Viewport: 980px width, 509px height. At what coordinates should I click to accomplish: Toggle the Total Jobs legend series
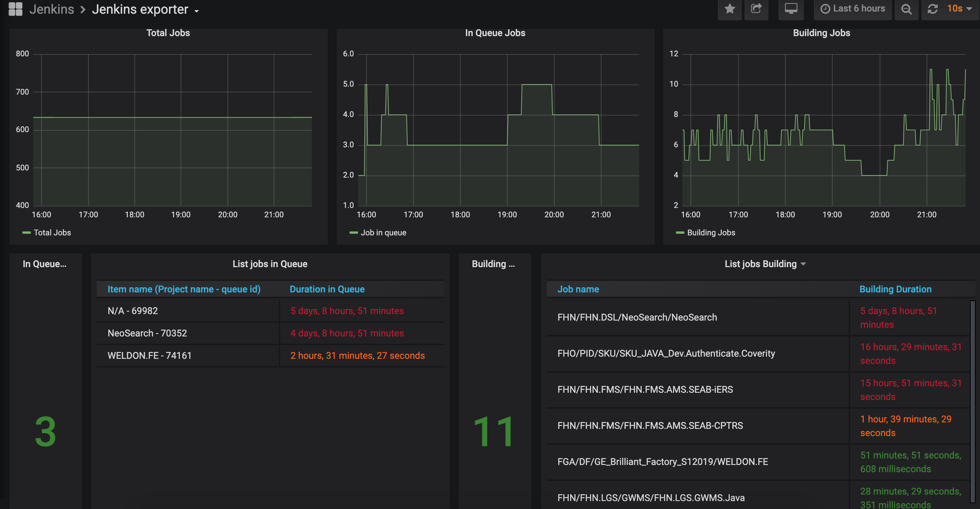coord(52,233)
